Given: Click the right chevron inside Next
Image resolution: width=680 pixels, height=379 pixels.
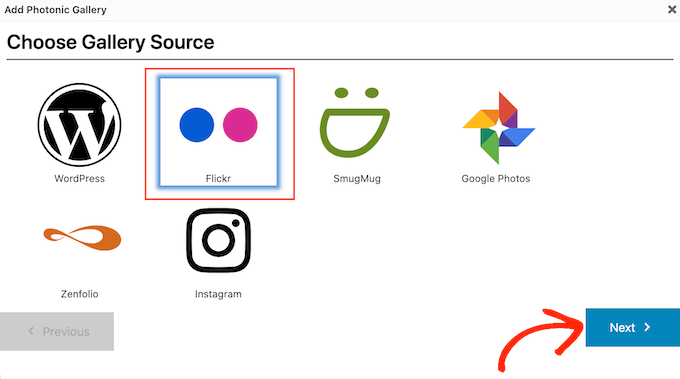Looking at the screenshot, I should [x=647, y=327].
